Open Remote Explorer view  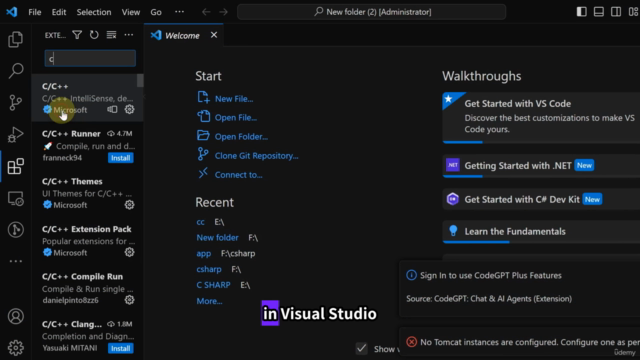[16, 198]
